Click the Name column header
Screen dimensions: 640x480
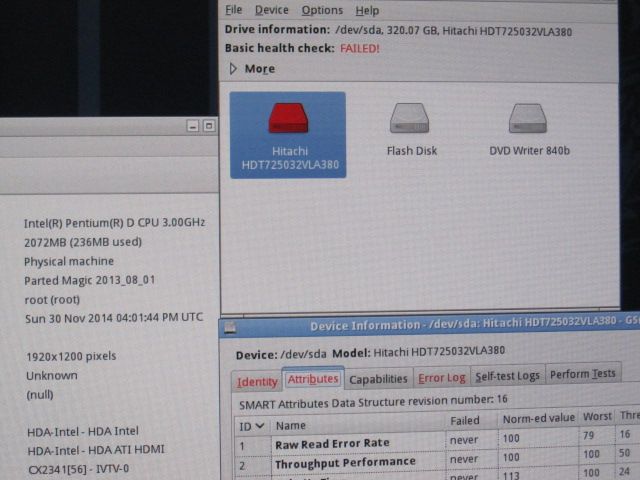[358, 425]
